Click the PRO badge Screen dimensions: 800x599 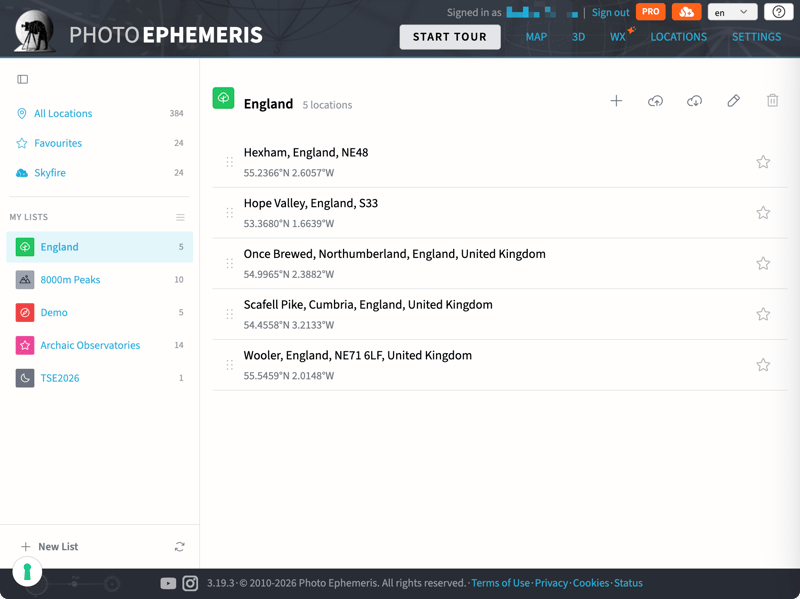pyautogui.click(x=651, y=12)
